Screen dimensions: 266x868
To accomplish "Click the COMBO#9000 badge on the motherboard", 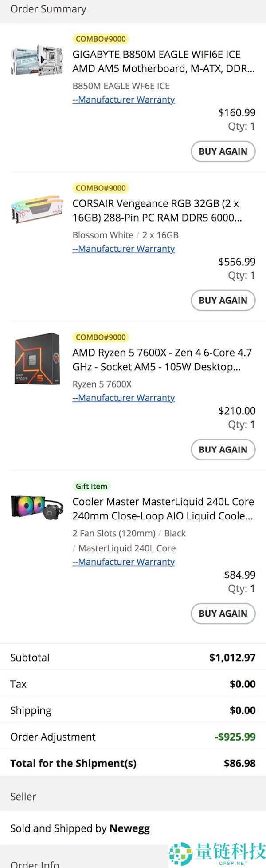I will (100, 39).
